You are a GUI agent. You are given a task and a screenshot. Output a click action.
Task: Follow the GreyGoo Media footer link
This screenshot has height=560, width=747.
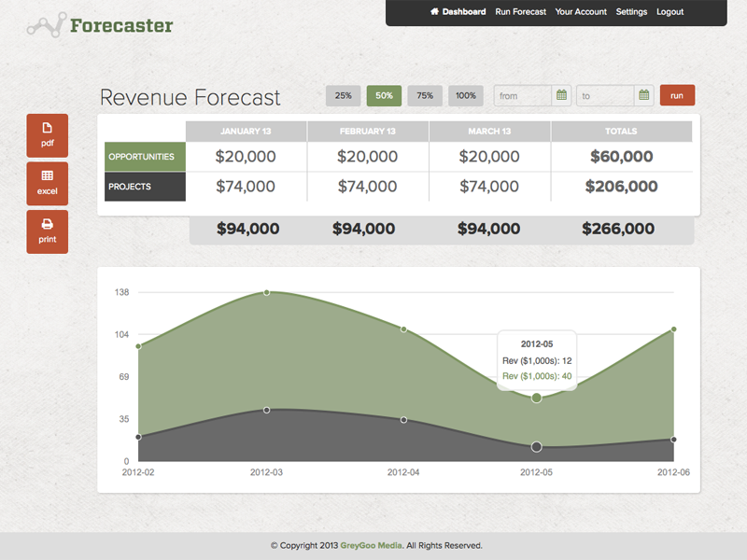point(371,545)
